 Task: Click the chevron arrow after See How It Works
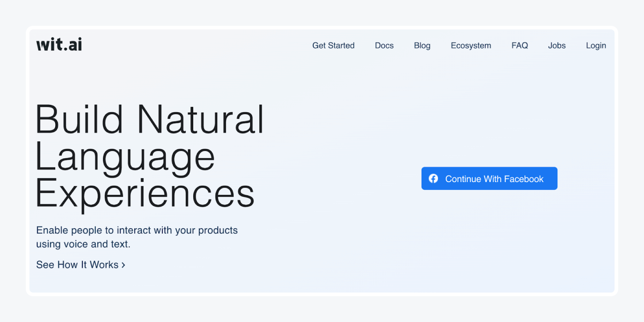(123, 265)
